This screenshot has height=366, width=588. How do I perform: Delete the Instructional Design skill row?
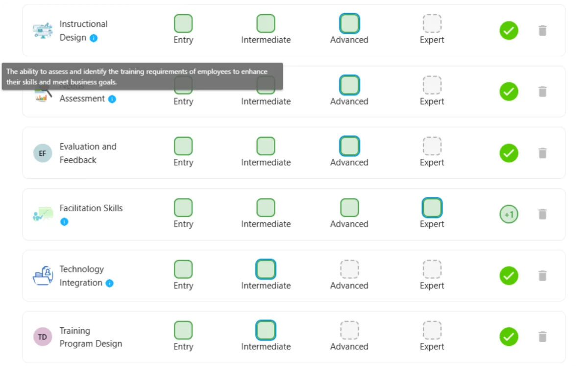tap(542, 30)
